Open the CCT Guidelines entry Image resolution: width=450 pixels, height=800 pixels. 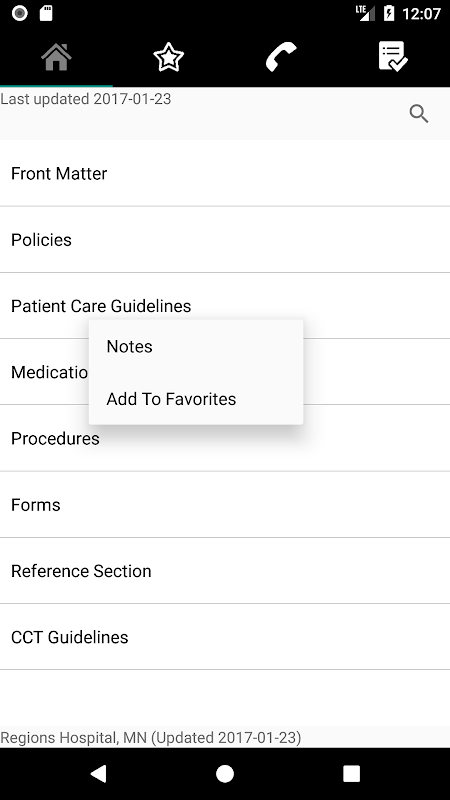pos(225,637)
